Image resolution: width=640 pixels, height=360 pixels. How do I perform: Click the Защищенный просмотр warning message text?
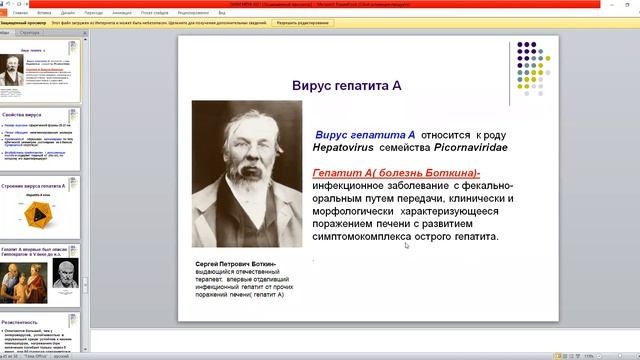[159, 23]
